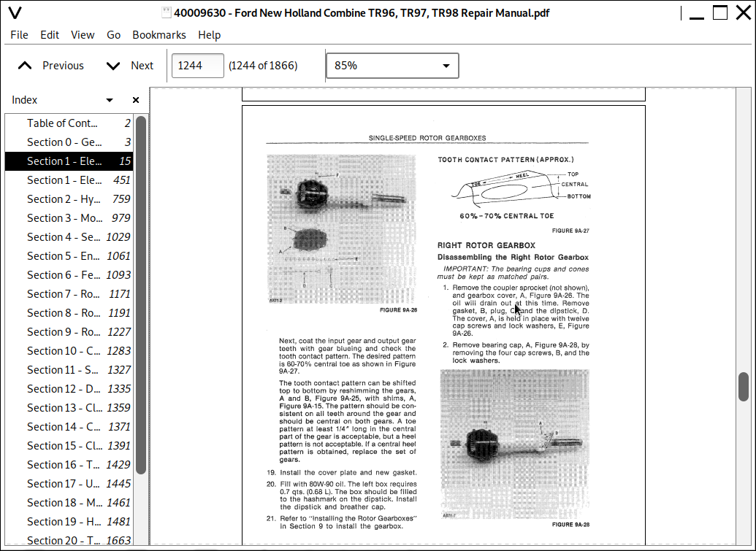Click the Index sidebar title label
The width and height of the screenshot is (756, 551).
coord(25,100)
